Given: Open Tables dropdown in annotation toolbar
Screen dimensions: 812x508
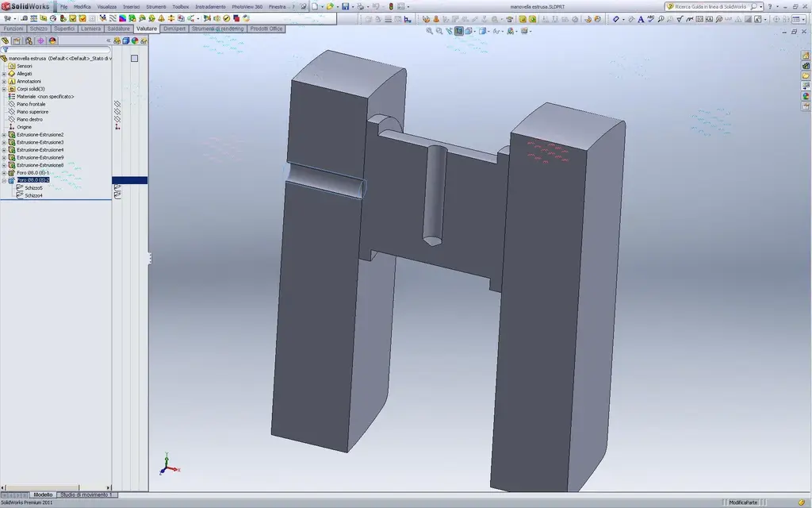Looking at the screenshot, I should click(x=803, y=19).
